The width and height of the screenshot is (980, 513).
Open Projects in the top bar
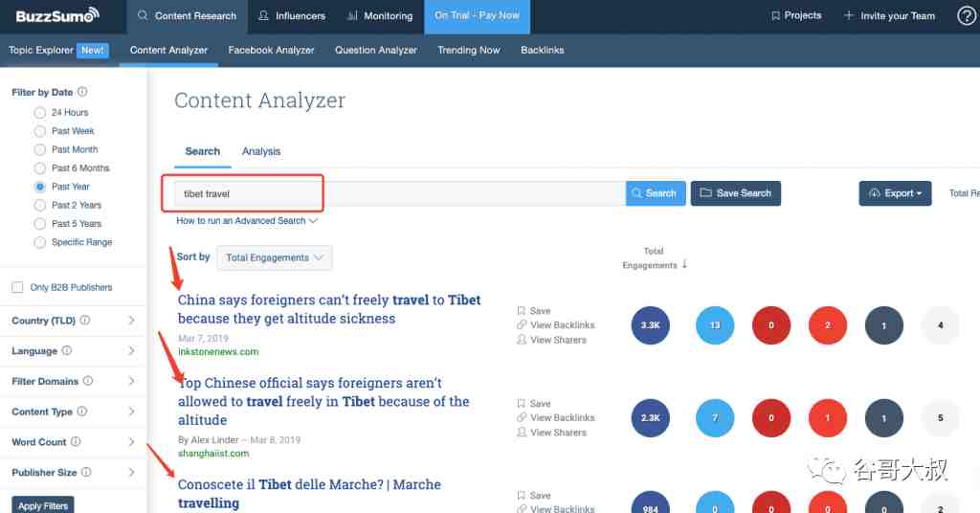[x=796, y=15]
